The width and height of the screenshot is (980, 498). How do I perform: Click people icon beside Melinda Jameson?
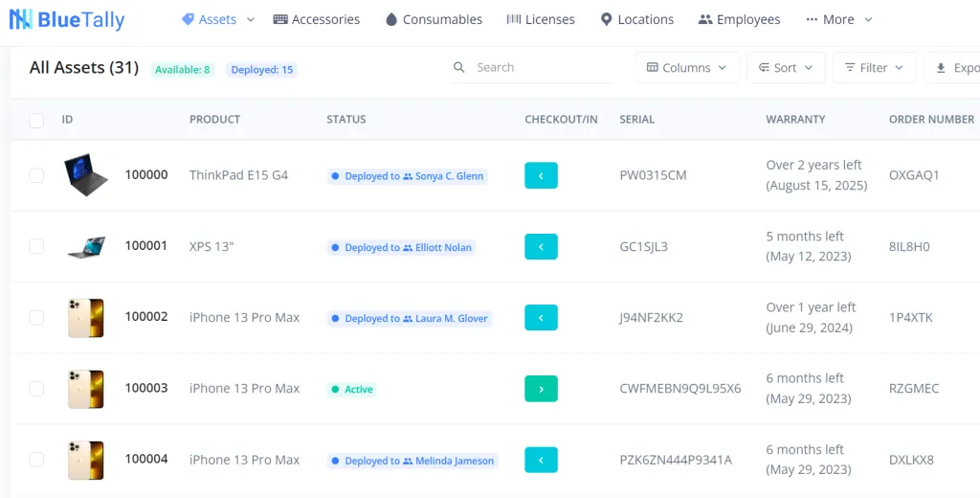coord(408,461)
